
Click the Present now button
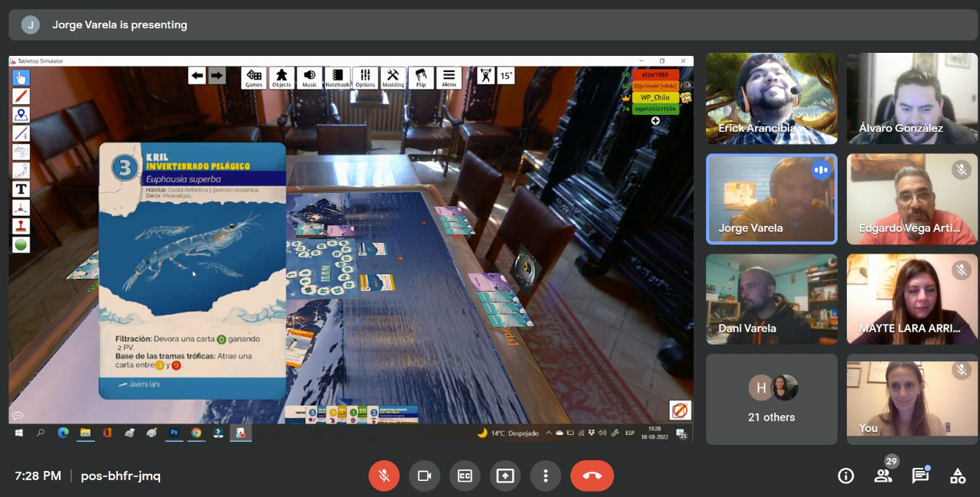[x=505, y=476]
